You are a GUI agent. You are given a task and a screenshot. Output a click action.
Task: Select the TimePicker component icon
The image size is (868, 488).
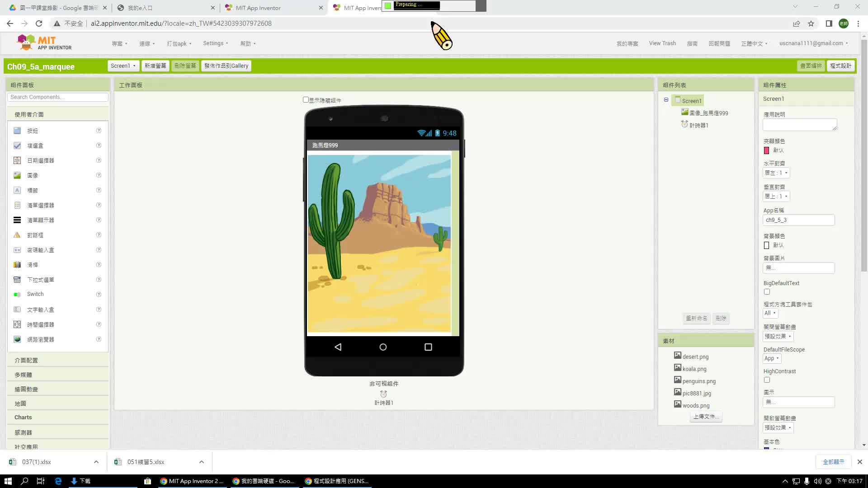[x=17, y=324]
